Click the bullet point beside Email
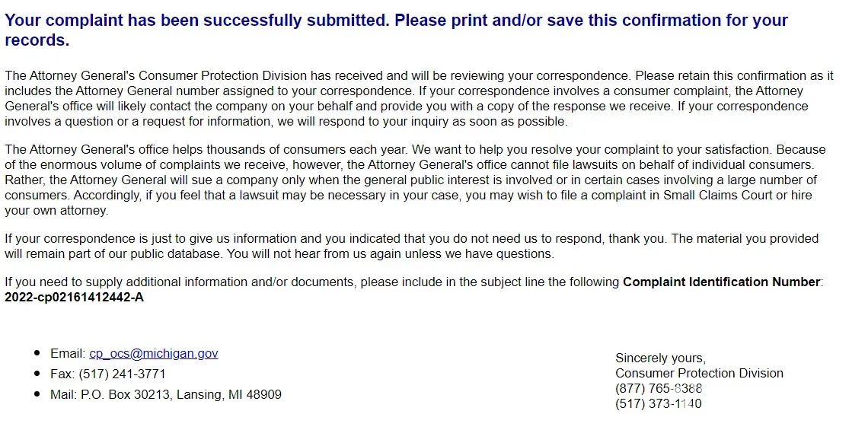 pyautogui.click(x=37, y=354)
